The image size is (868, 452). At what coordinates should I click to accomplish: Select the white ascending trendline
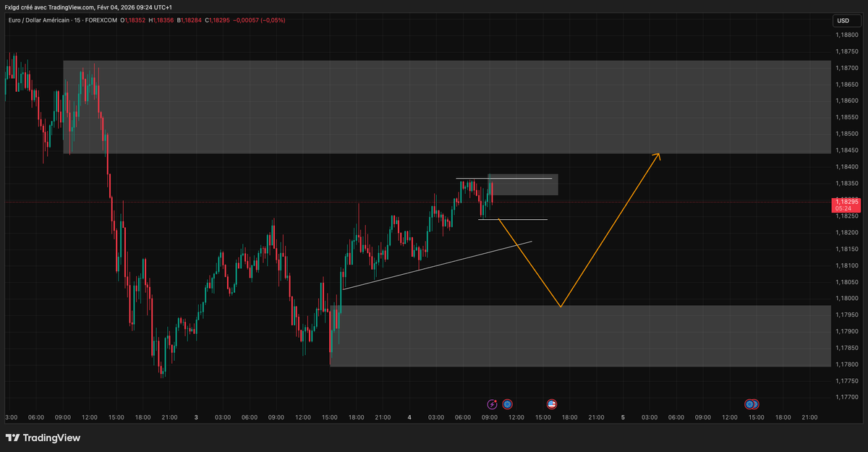click(437, 265)
